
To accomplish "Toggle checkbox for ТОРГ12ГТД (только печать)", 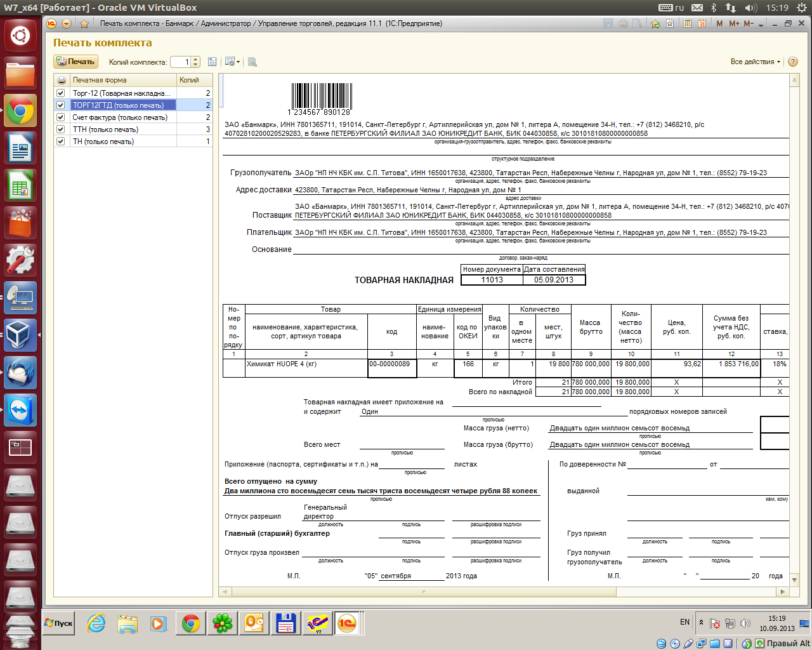I will (x=61, y=105).
